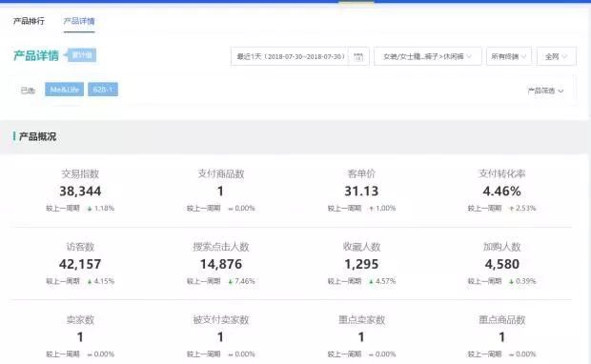Click the green arrow under 访客数

(x=90, y=281)
